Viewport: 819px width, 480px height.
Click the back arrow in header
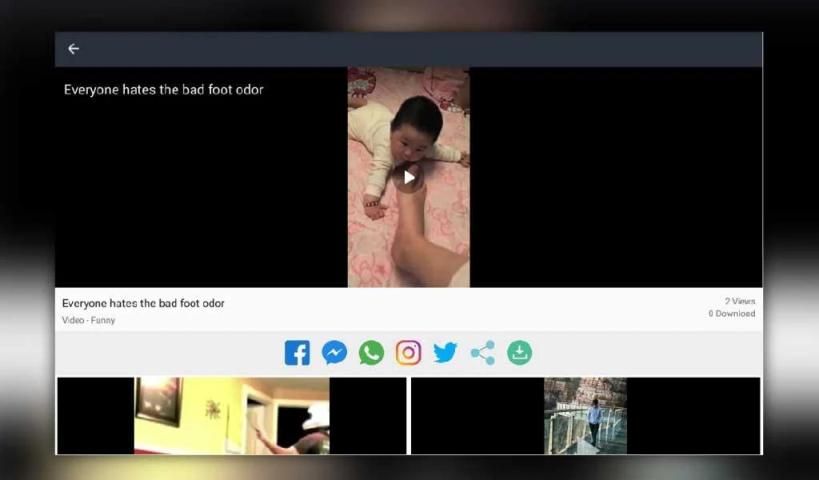(73, 49)
